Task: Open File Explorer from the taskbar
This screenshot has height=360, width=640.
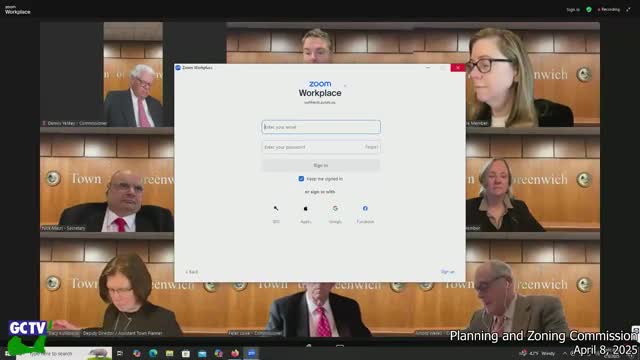Action: pos(169,353)
